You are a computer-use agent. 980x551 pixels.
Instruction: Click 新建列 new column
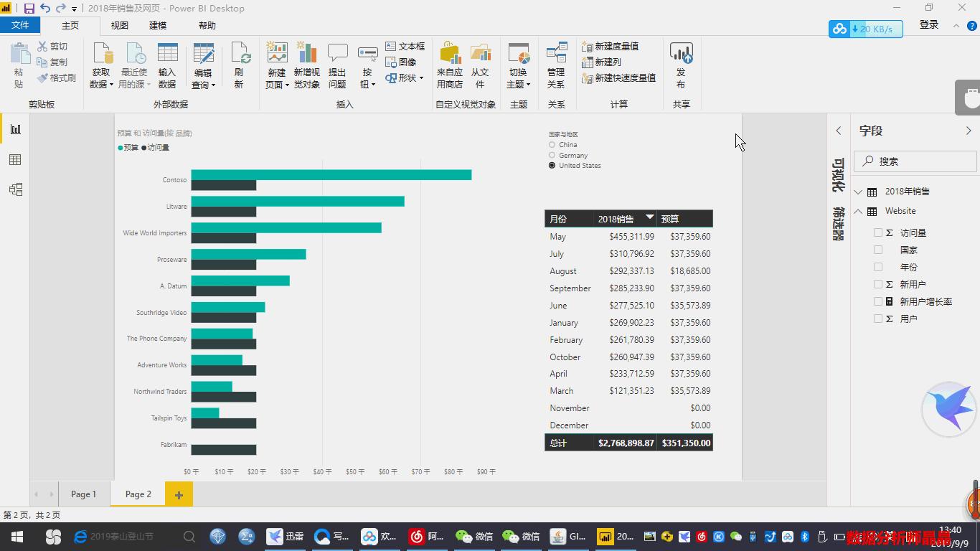pos(601,62)
